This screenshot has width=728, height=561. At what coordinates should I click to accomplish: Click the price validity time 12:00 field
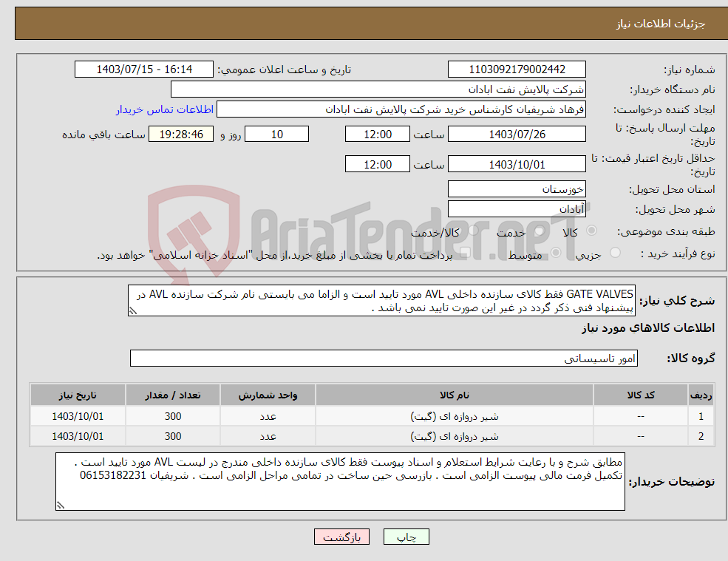[378, 164]
